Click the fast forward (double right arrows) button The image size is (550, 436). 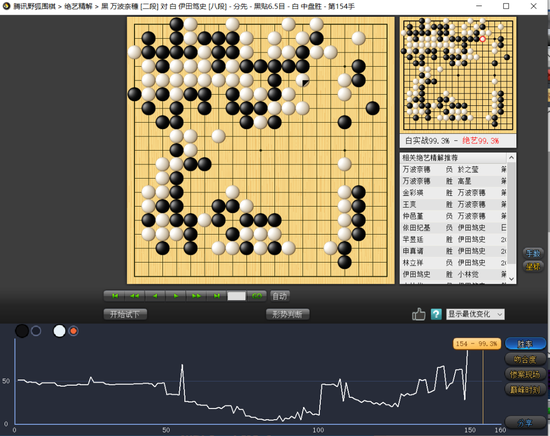click(196, 296)
